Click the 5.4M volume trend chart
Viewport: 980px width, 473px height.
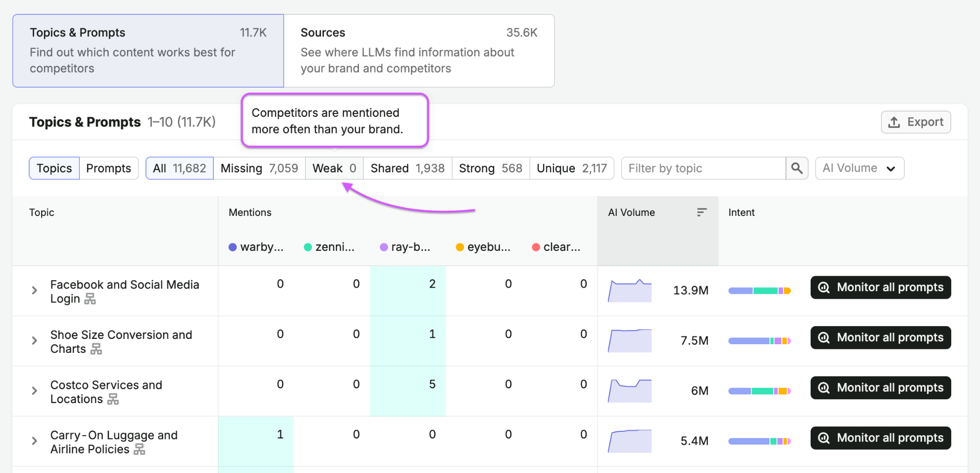click(630, 441)
